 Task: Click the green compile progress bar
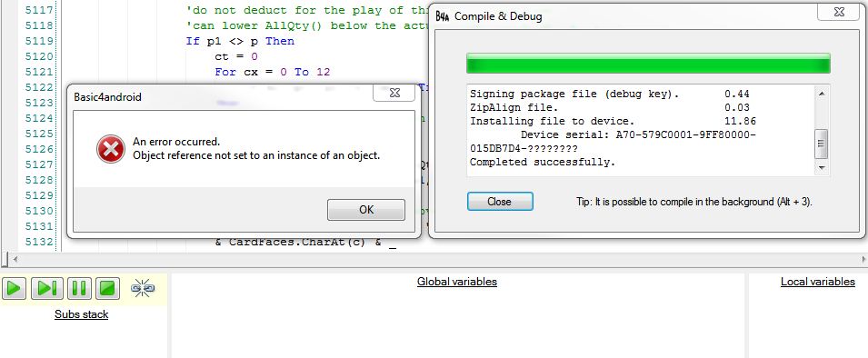(x=648, y=63)
